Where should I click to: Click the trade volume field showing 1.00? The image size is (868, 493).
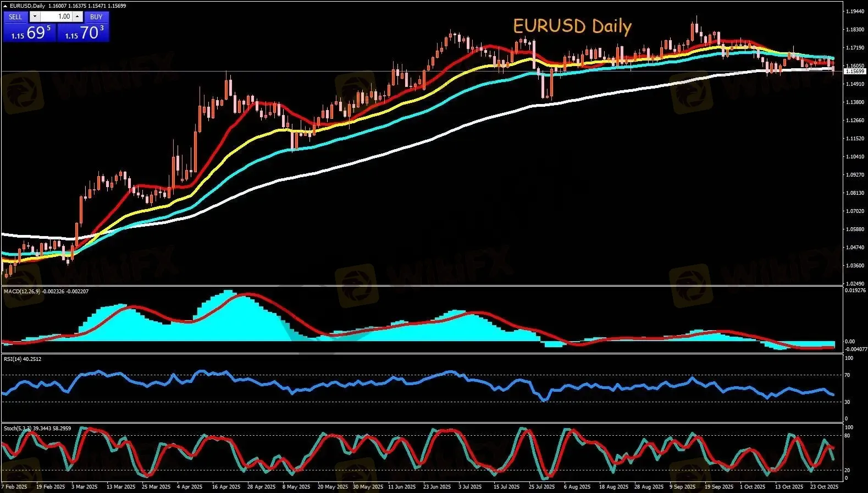[x=57, y=17]
